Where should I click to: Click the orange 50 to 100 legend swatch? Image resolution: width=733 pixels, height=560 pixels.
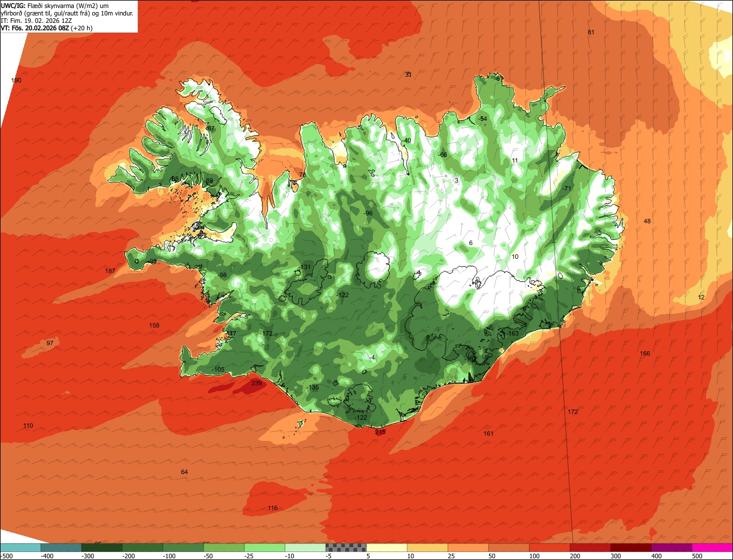coord(509,547)
